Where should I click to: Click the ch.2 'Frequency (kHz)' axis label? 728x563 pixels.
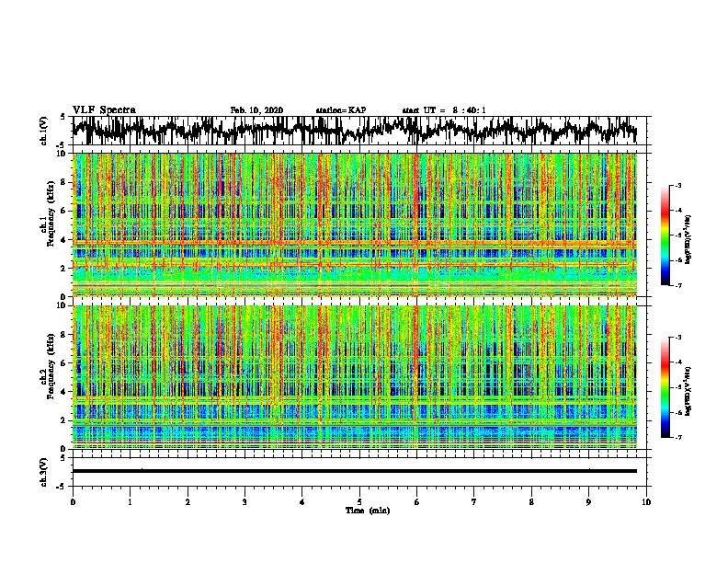(51, 366)
